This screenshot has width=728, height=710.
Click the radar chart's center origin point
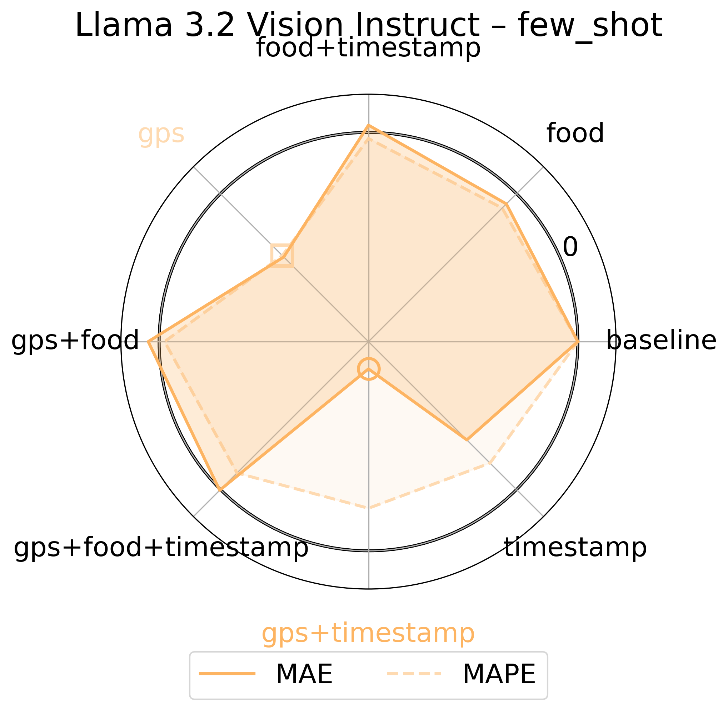pyautogui.click(x=369, y=341)
